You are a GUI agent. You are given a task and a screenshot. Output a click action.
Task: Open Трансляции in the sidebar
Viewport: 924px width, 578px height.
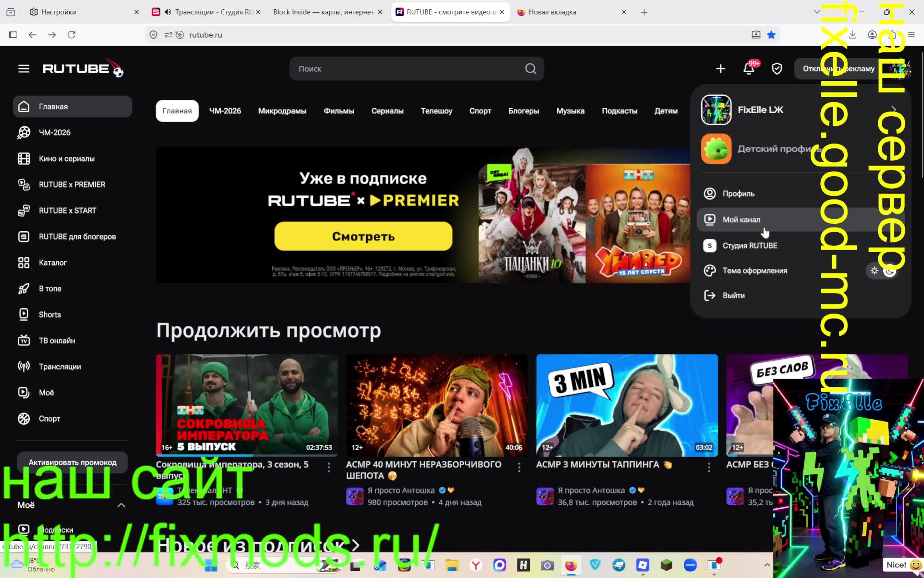[73, 367]
